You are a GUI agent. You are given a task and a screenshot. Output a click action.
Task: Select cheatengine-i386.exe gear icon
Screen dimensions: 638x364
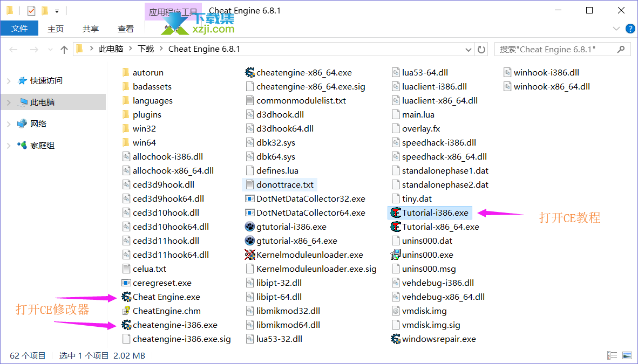[x=126, y=325]
